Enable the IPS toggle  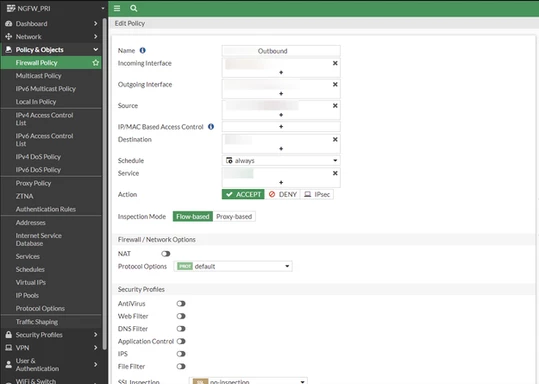181,354
